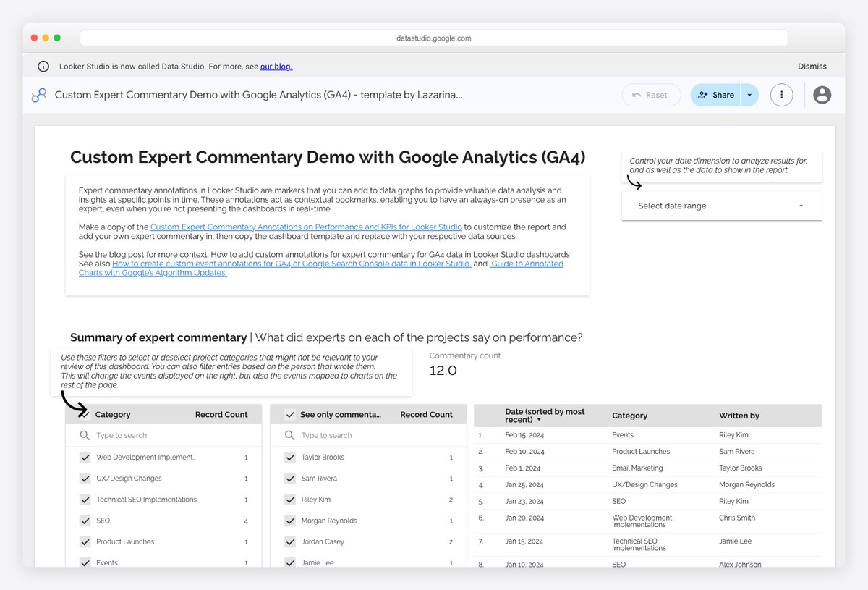The width and height of the screenshot is (868, 590).
Task: Click Chris Smith in the table
Action: click(737, 518)
